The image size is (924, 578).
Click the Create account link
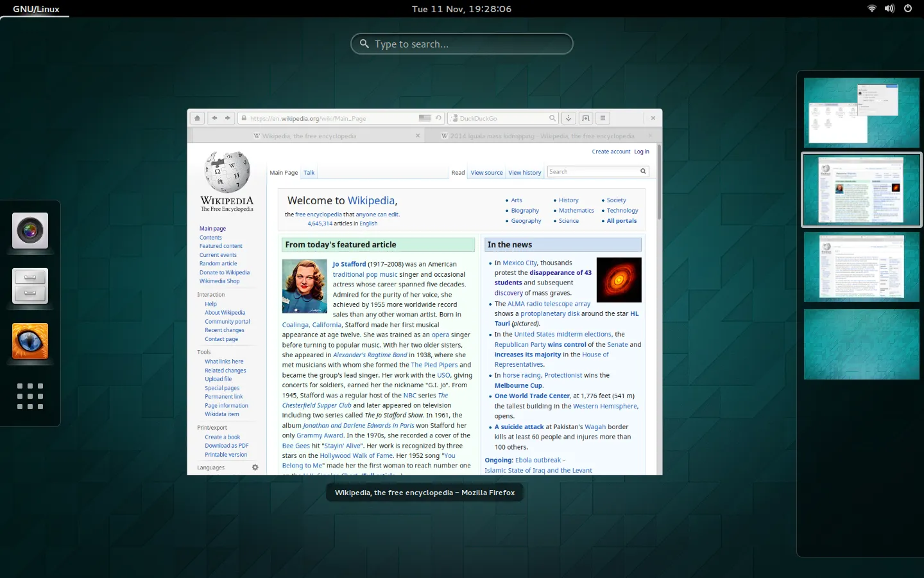(x=610, y=152)
